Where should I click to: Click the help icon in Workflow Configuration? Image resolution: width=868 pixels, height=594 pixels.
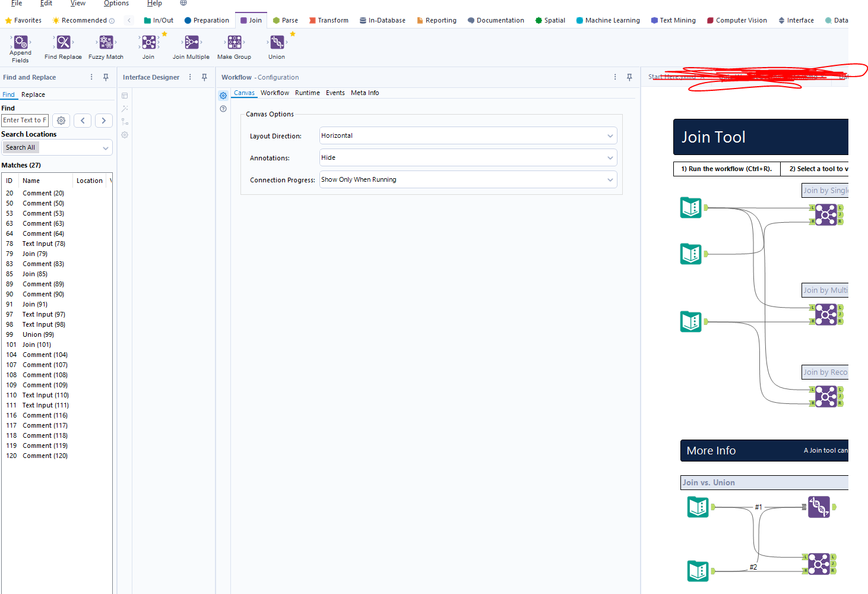coord(223,109)
